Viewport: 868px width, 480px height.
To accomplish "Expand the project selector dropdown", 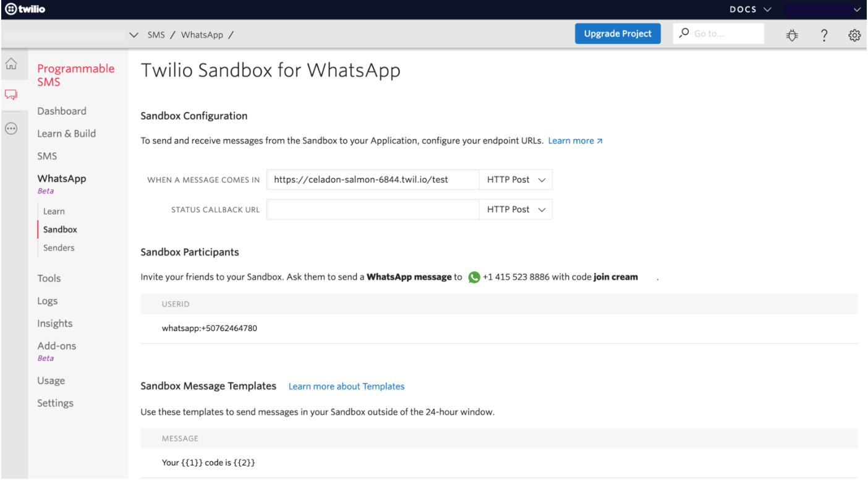I will 134,35.
